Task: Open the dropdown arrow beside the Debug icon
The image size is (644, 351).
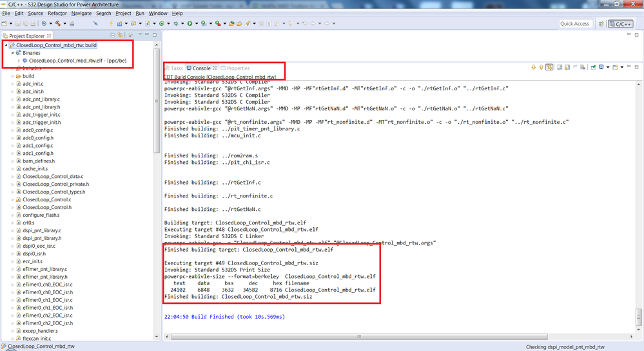Action: coord(183,23)
